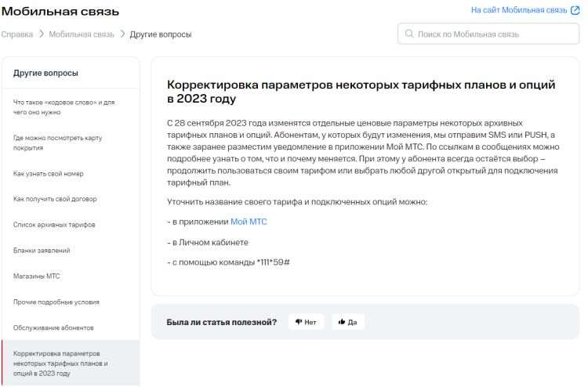
Task: Select Другие вопросы in the breadcrumb
Action: pos(161,34)
